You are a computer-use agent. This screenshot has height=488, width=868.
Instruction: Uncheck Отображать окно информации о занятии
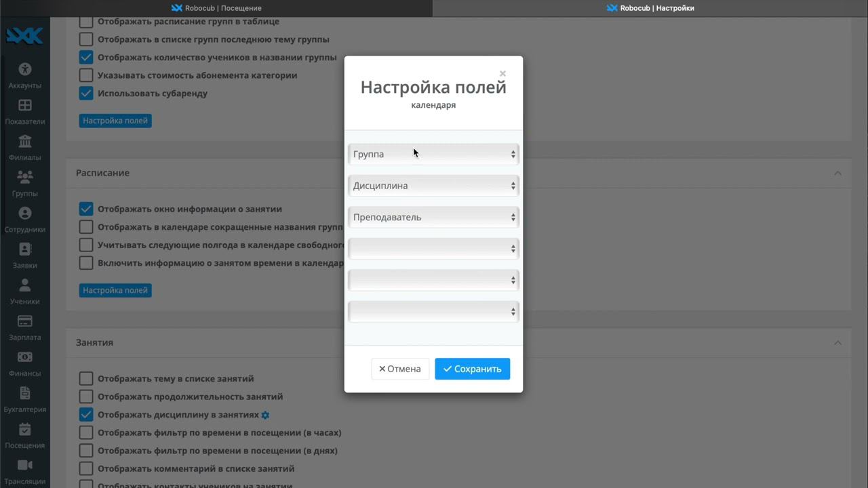point(86,209)
